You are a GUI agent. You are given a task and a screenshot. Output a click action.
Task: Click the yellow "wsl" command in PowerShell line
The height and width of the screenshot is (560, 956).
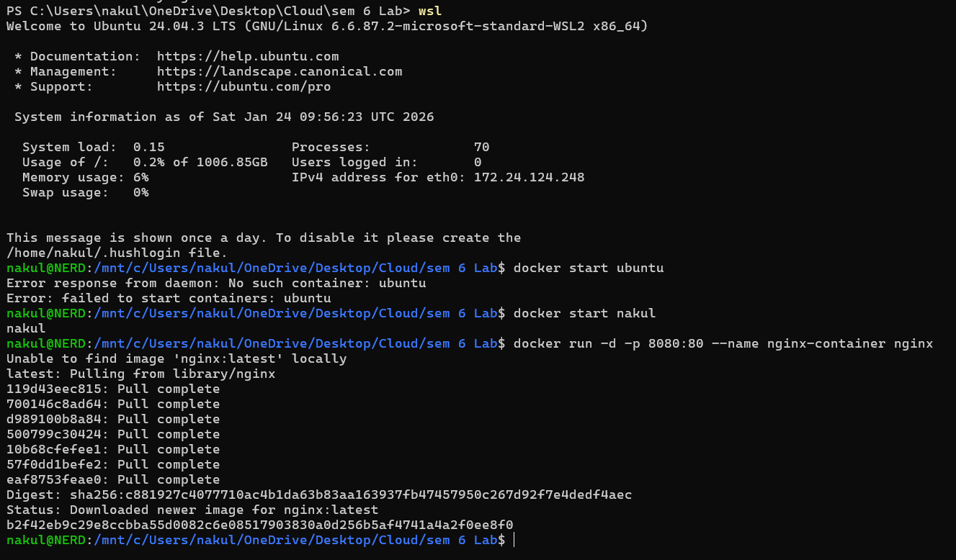430,11
